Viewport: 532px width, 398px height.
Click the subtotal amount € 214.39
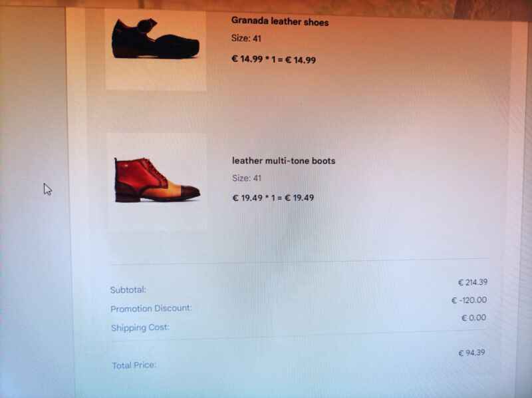473,282
